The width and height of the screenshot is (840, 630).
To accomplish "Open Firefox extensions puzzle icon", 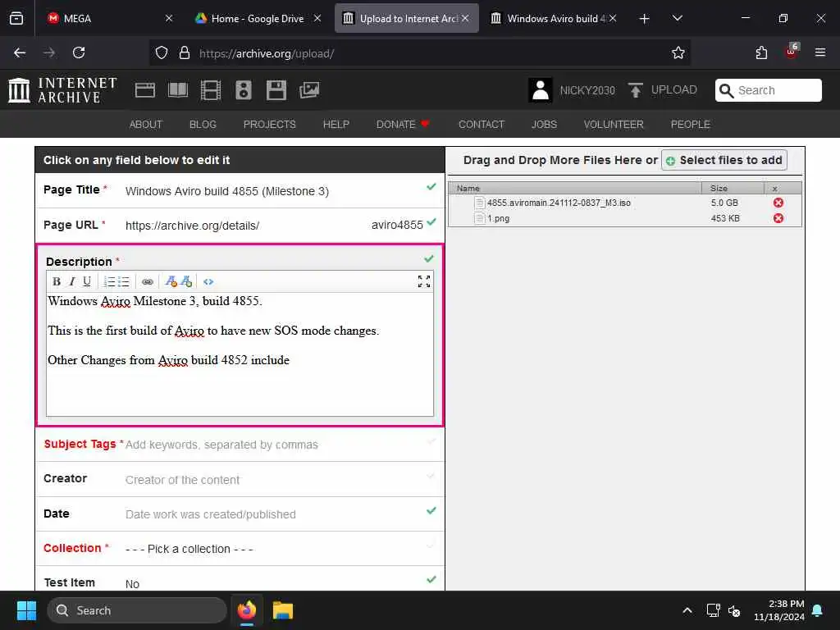I will pyautogui.click(x=761, y=52).
